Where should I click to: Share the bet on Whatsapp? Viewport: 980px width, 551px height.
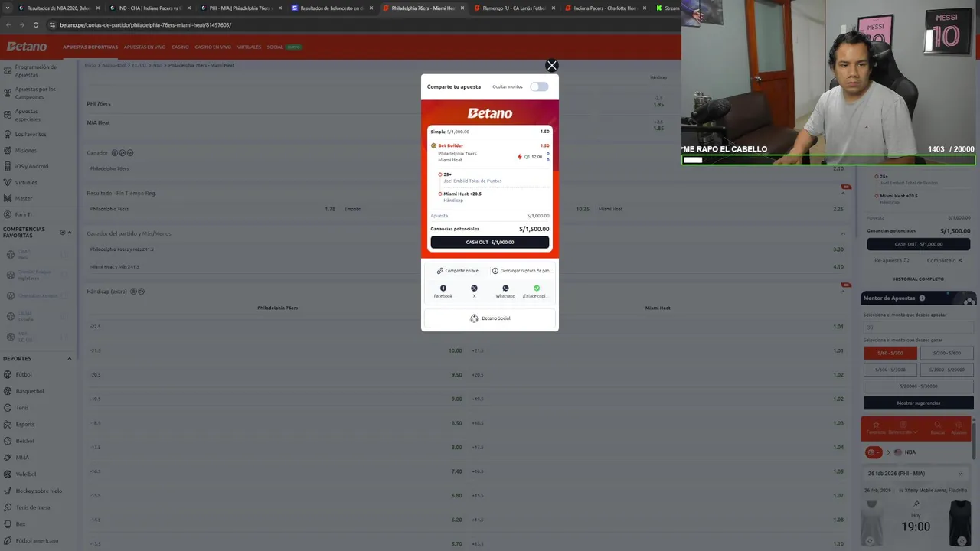(505, 291)
